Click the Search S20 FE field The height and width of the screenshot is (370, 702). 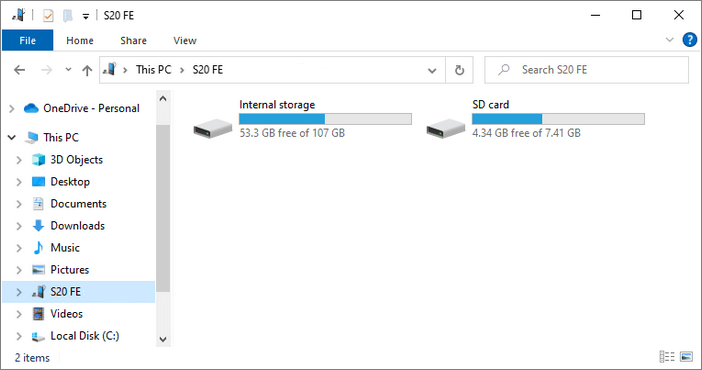[586, 70]
